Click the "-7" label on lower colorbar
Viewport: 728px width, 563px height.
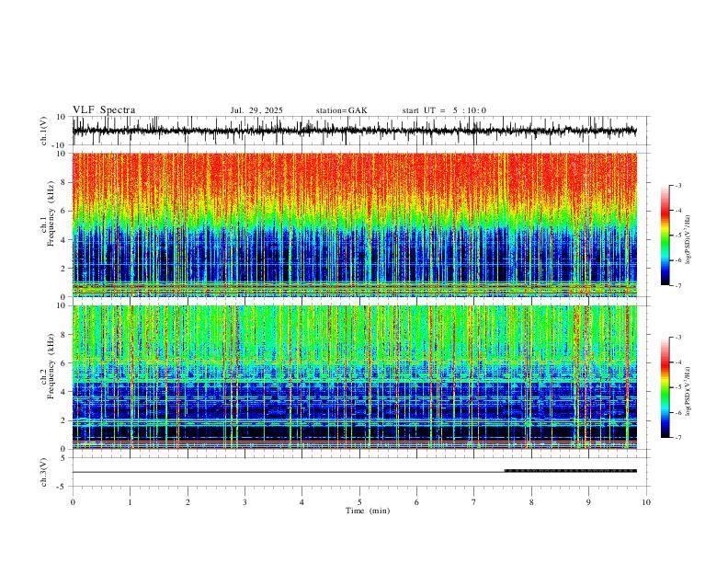677,438
